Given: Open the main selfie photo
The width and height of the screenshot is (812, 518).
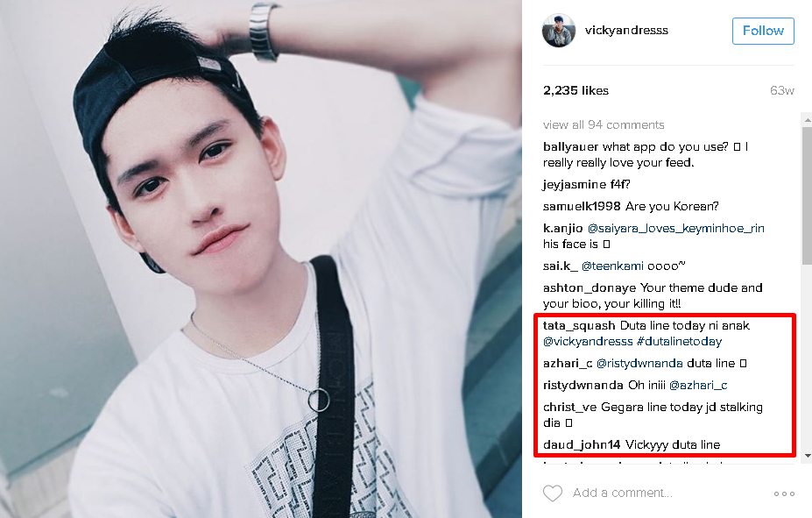Looking at the screenshot, I should click(x=261, y=259).
